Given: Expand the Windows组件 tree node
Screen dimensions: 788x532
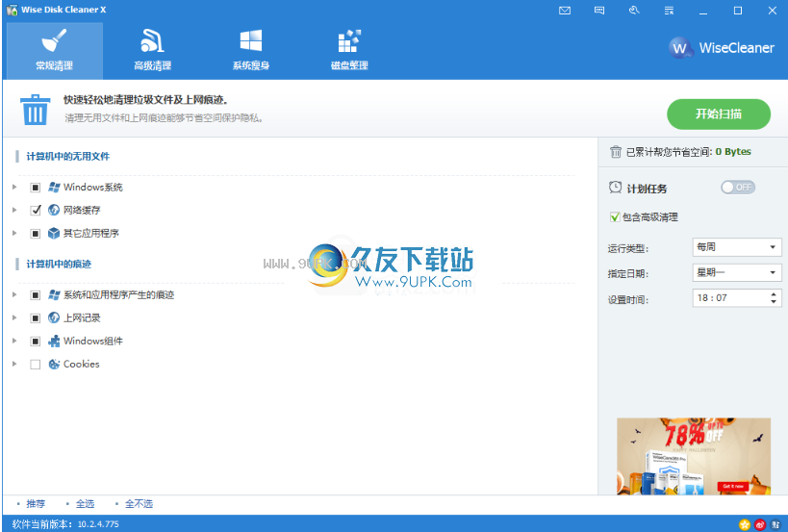Looking at the screenshot, I should tap(14, 342).
